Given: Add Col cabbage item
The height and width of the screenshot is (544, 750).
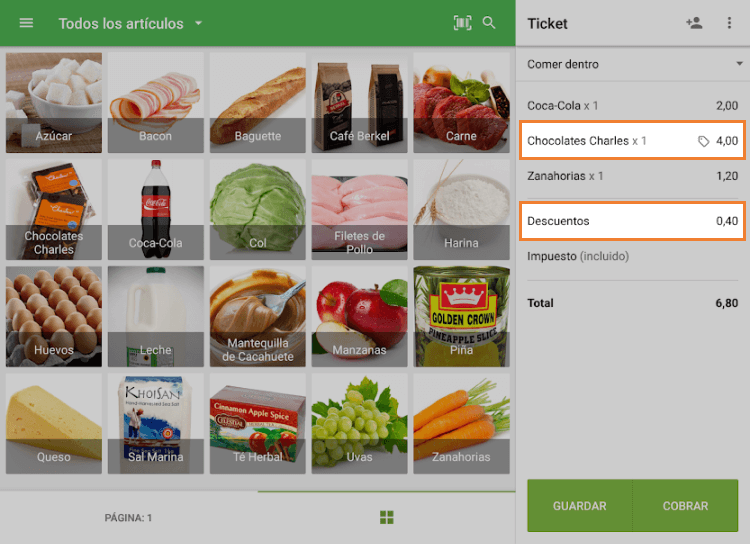Looking at the screenshot, I should [257, 210].
